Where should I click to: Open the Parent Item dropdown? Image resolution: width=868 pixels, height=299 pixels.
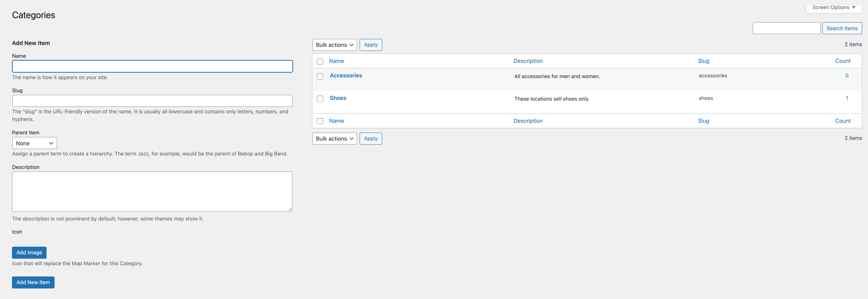[34, 143]
